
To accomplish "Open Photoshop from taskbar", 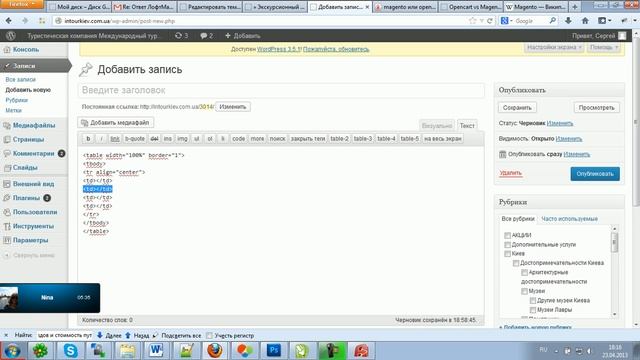I will click(x=273, y=351).
